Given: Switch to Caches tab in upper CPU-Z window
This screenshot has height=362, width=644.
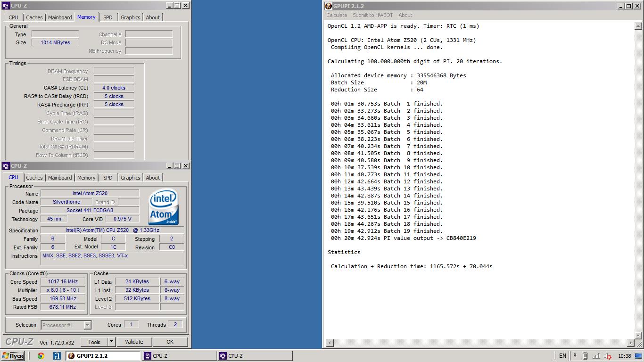Looking at the screenshot, I should pos(34,17).
